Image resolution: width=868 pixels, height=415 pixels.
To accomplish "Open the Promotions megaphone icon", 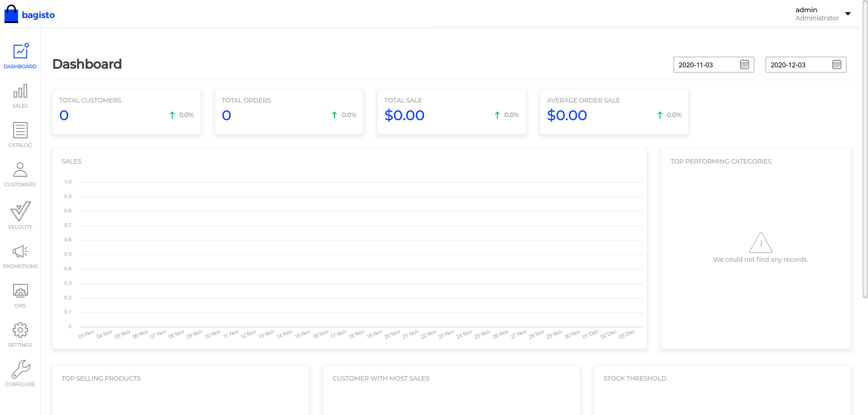I will 20,252.
